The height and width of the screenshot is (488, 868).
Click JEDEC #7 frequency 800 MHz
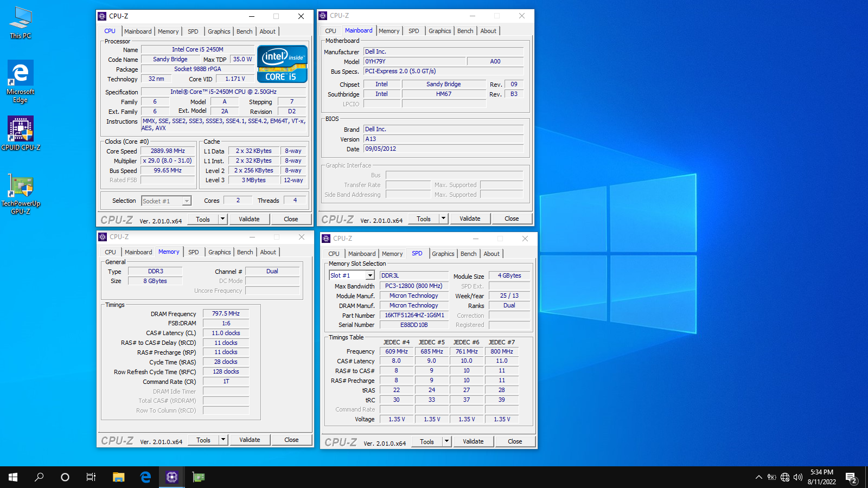point(502,351)
